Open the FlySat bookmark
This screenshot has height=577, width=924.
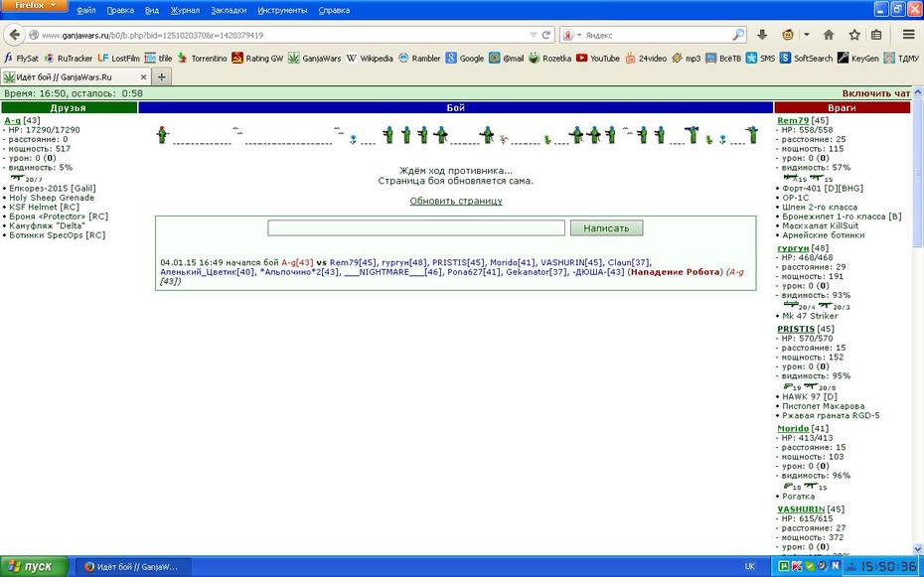pos(21,59)
